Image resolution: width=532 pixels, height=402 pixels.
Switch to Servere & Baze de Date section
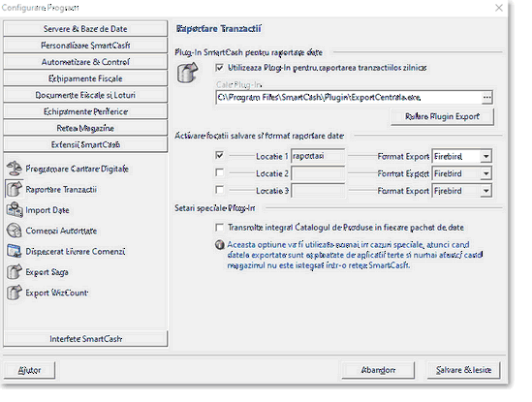click(85, 29)
